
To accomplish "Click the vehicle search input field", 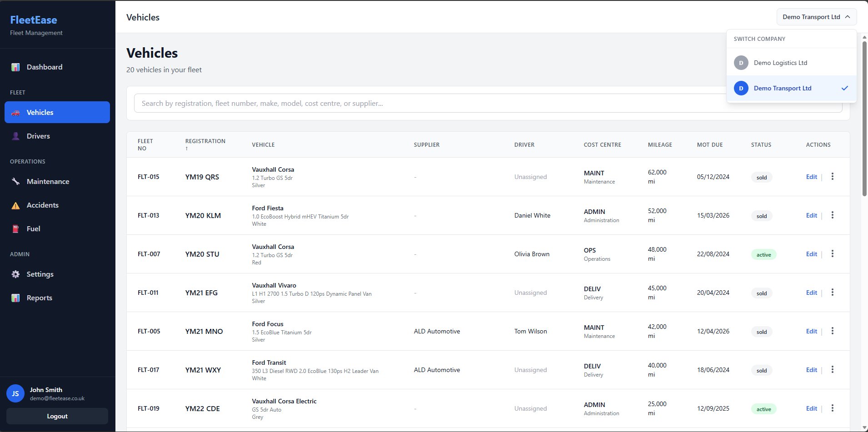I will pyautogui.click(x=409, y=103).
